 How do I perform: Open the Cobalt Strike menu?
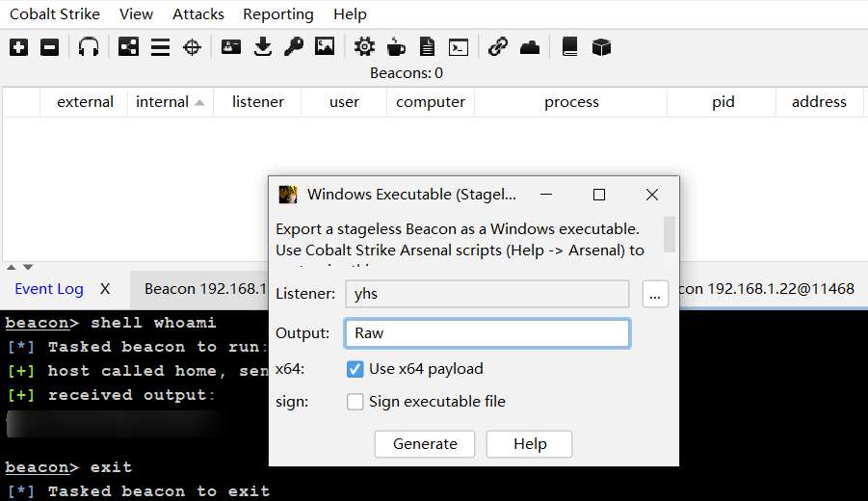coord(55,14)
